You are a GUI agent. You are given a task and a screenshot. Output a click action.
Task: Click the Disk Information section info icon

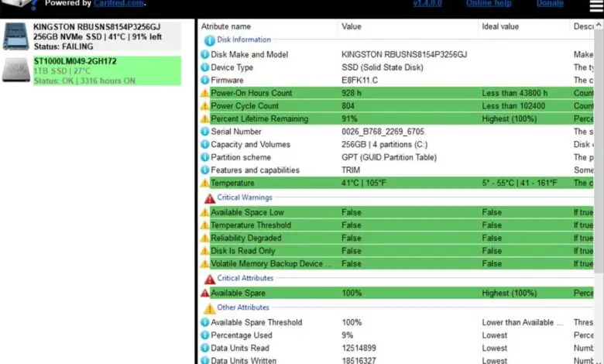(209, 40)
